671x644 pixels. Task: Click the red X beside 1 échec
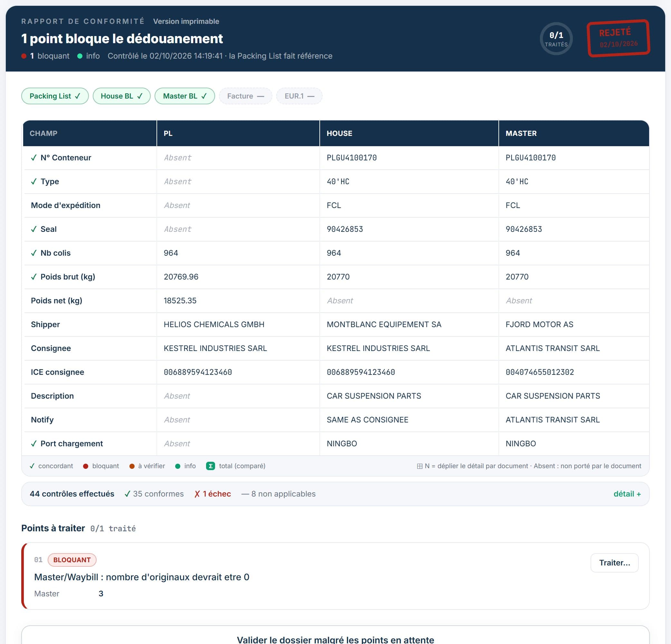pyautogui.click(x=197, y=494)
